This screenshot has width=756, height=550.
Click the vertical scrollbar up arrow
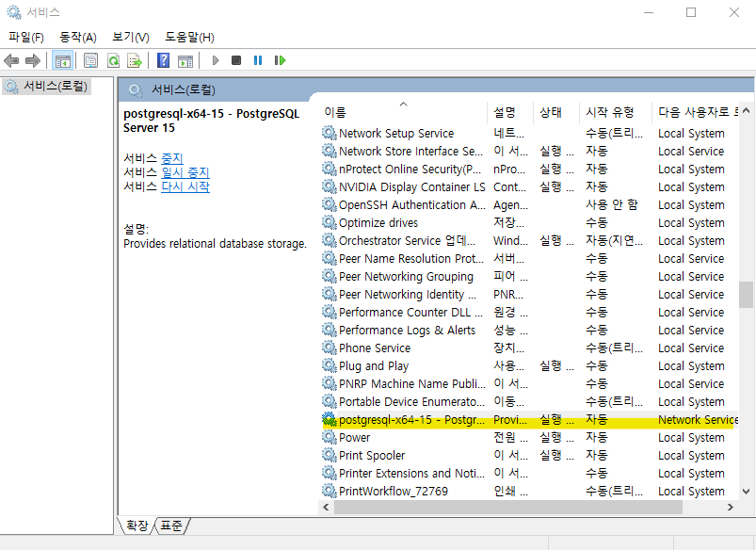click(x=746, y=110)
